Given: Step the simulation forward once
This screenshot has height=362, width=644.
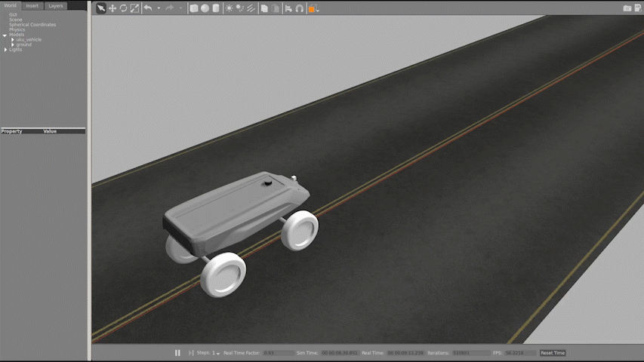Looking at the screenshot, I should tap(190, 353).
